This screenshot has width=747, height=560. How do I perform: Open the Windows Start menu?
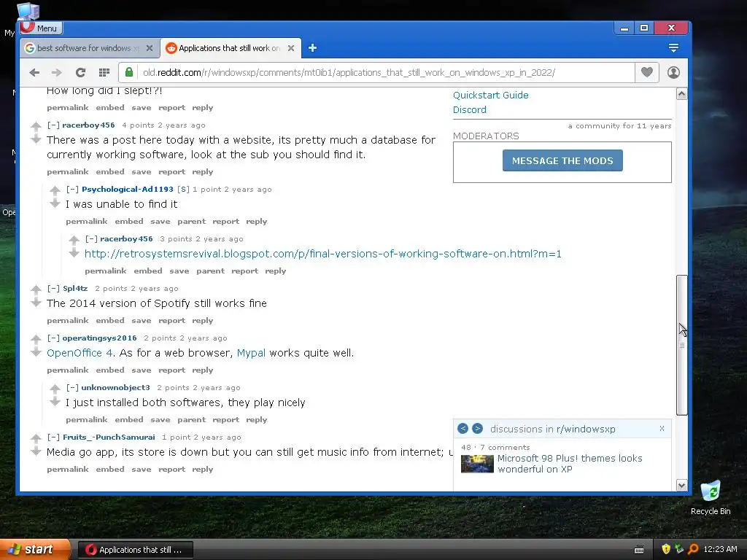coord(35,550)
